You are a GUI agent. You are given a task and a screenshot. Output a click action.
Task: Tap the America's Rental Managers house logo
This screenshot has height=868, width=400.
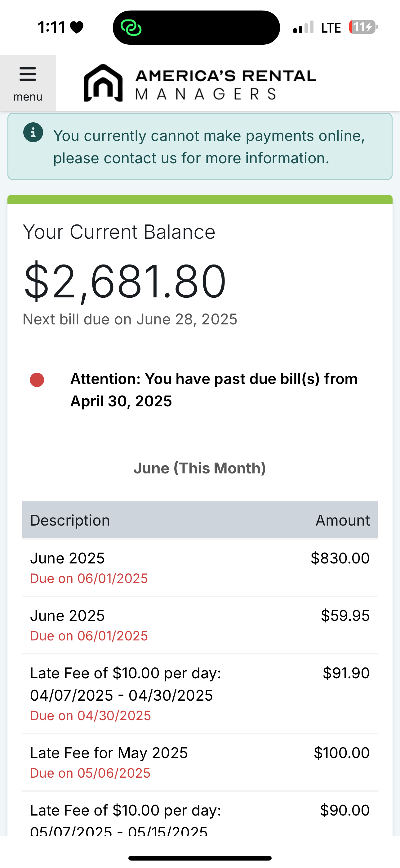103,83
